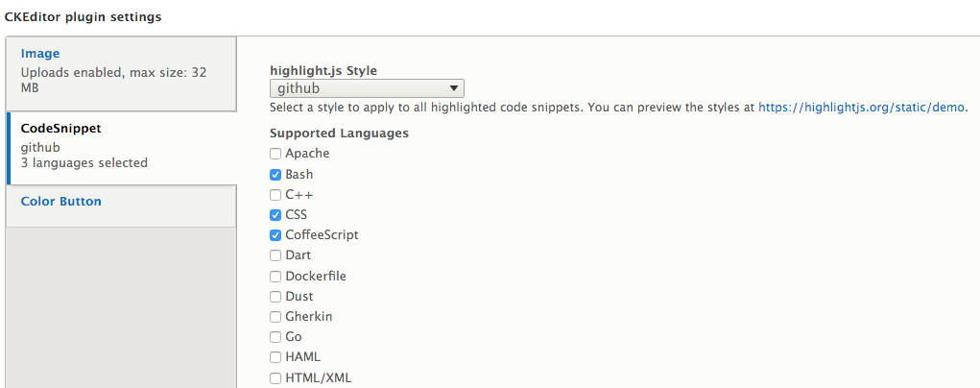Tick the Dockerfile language checkbox

click(275, 277)
